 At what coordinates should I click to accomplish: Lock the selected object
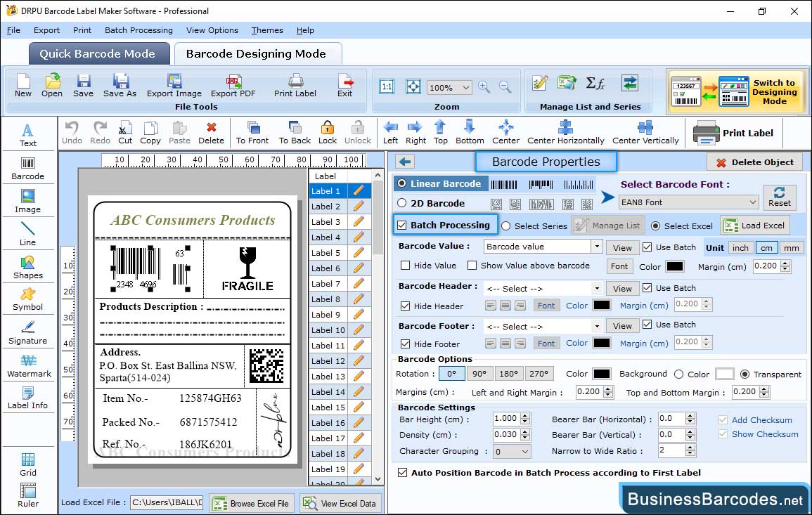[328, 133]
